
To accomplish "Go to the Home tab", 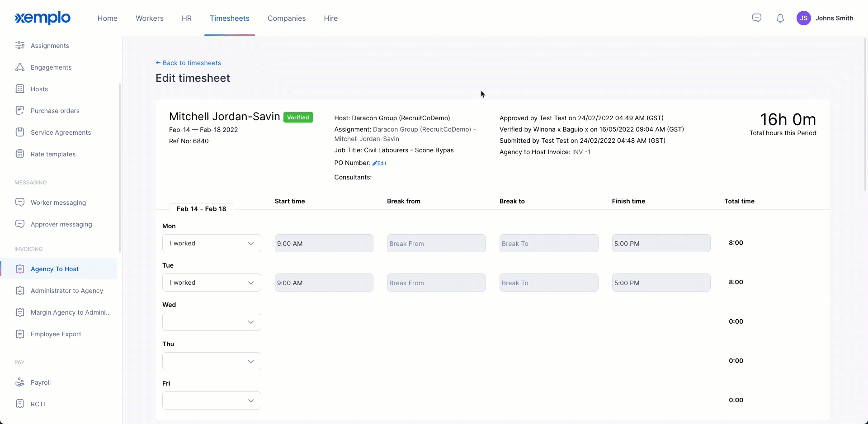I will tap(108, 18).
